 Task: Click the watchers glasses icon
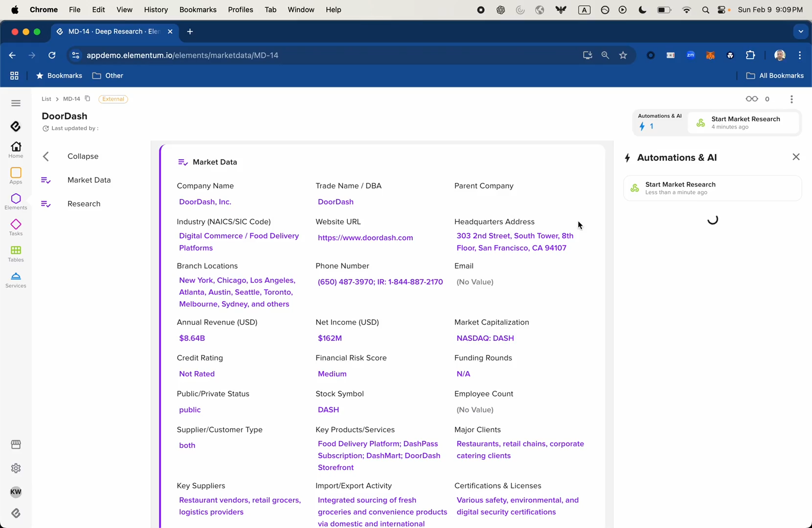click(x=752, y=99)
